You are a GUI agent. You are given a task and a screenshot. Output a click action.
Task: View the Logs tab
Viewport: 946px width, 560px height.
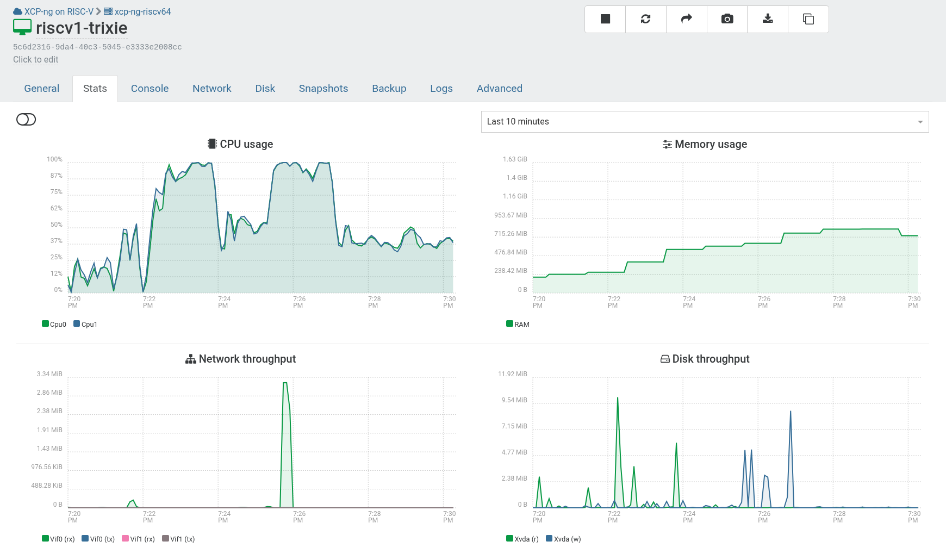click(441, 89)
